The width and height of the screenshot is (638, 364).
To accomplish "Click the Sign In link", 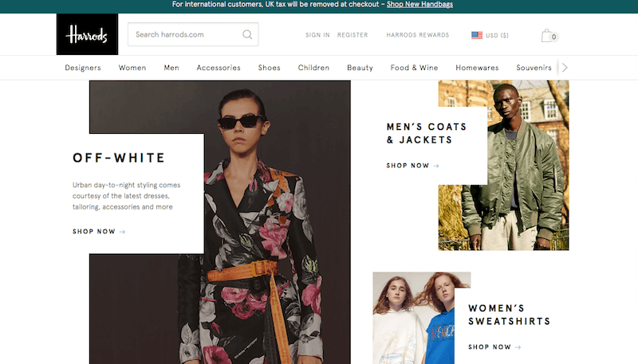I will pos(317,35).
